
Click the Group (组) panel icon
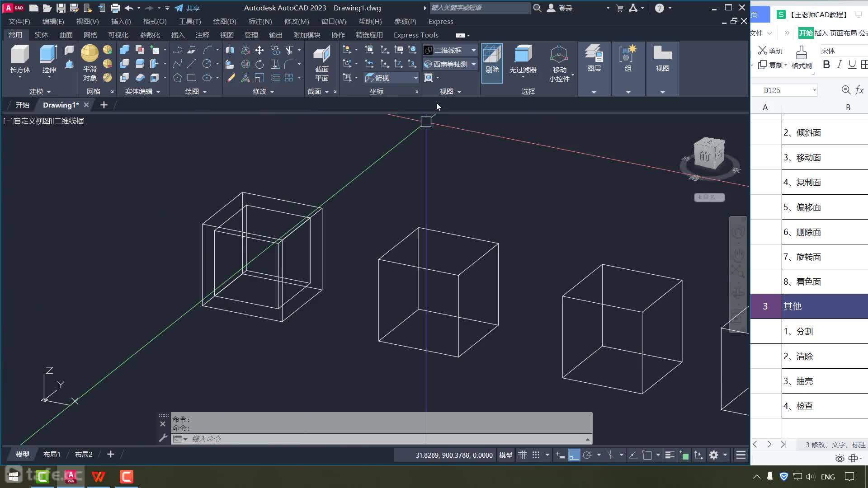(628, 53)
